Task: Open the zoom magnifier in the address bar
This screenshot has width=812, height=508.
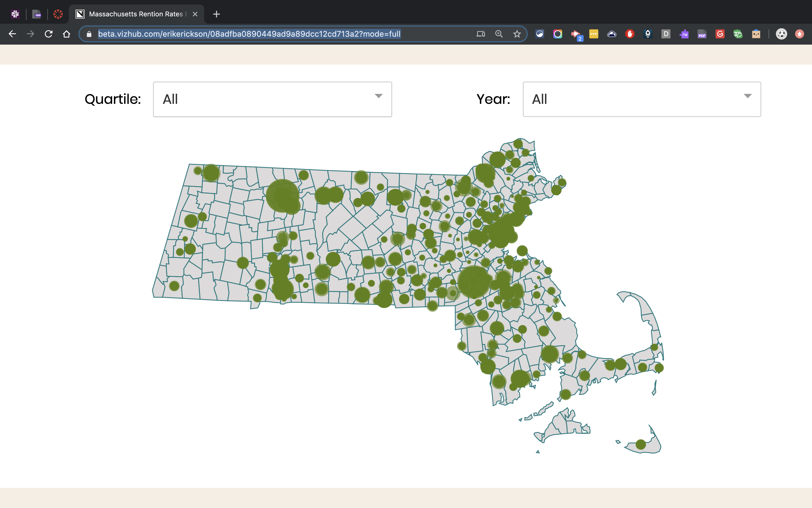Action: [x=499, y=34]
